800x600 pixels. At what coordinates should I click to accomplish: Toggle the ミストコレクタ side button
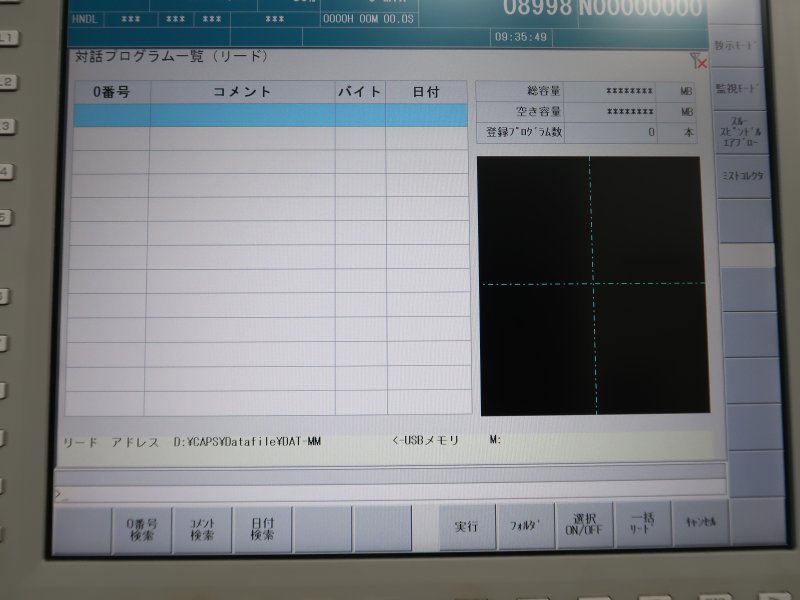[741, 176]
